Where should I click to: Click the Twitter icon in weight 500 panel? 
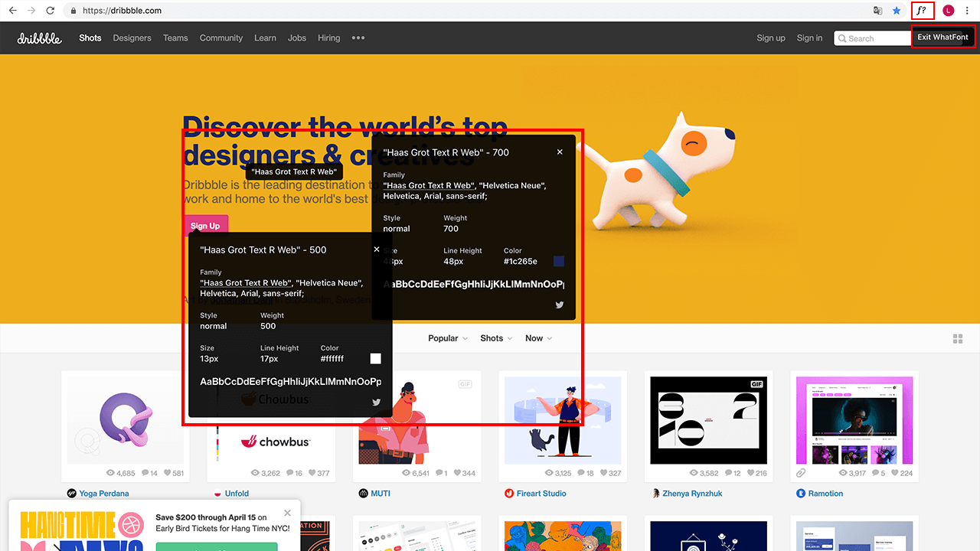376,402
